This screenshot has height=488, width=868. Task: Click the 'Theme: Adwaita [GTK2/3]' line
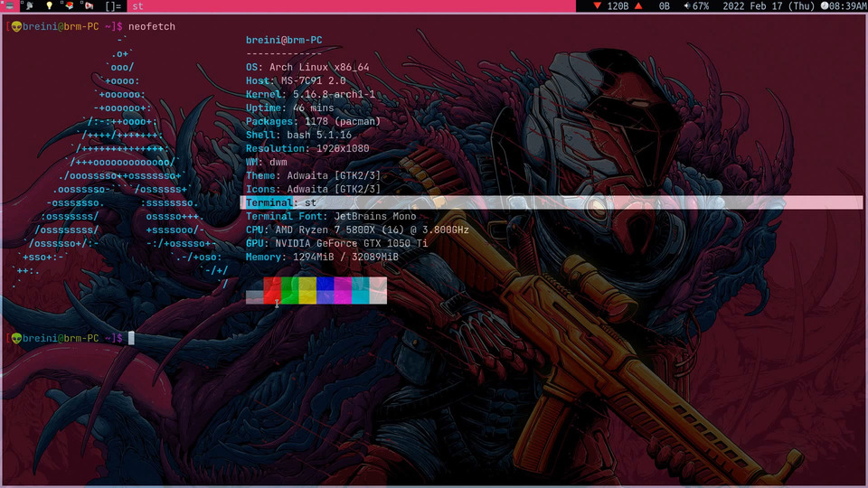pos(314,175)
